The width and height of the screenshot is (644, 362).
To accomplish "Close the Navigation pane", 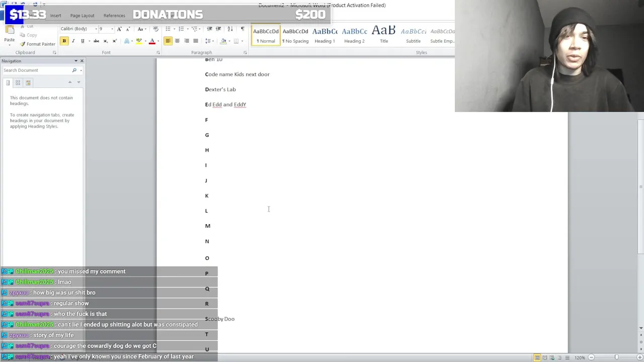I will (82, 61).
